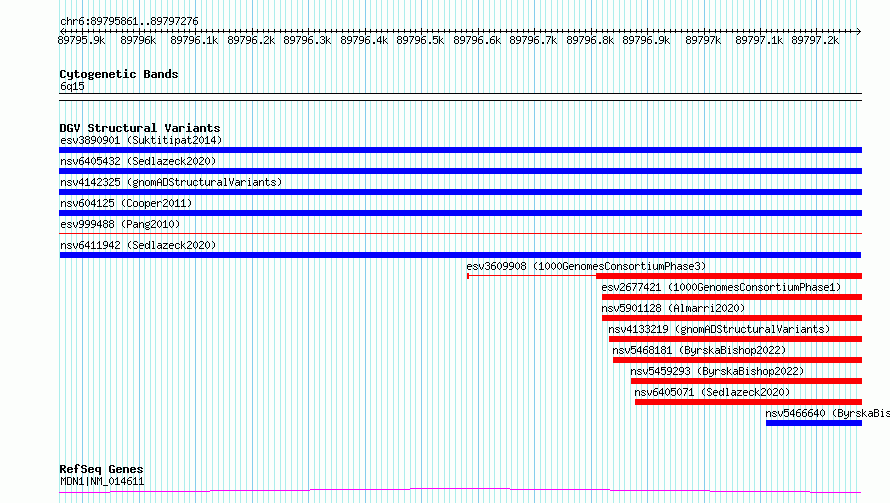Open the nsv5901128 (Almarri2020) label
The image size is (890, 503).
tap(673, 308)
